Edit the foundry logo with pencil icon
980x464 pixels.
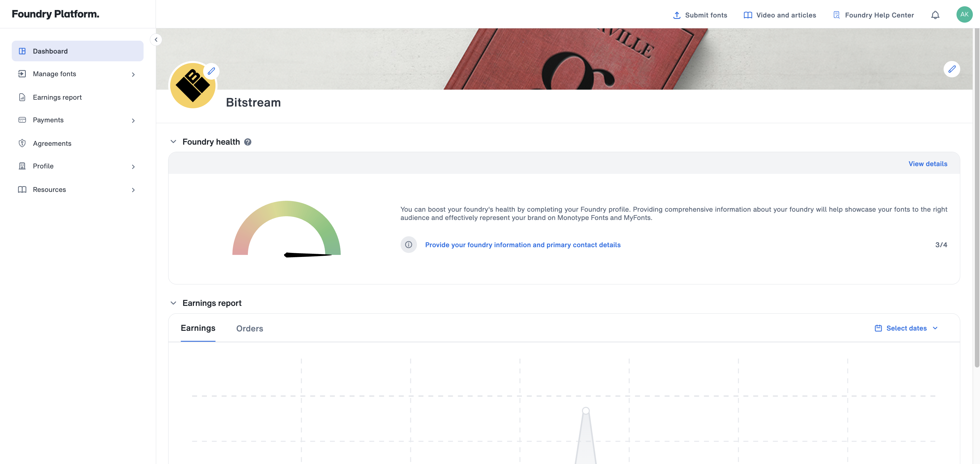click(x=211, y=71)
